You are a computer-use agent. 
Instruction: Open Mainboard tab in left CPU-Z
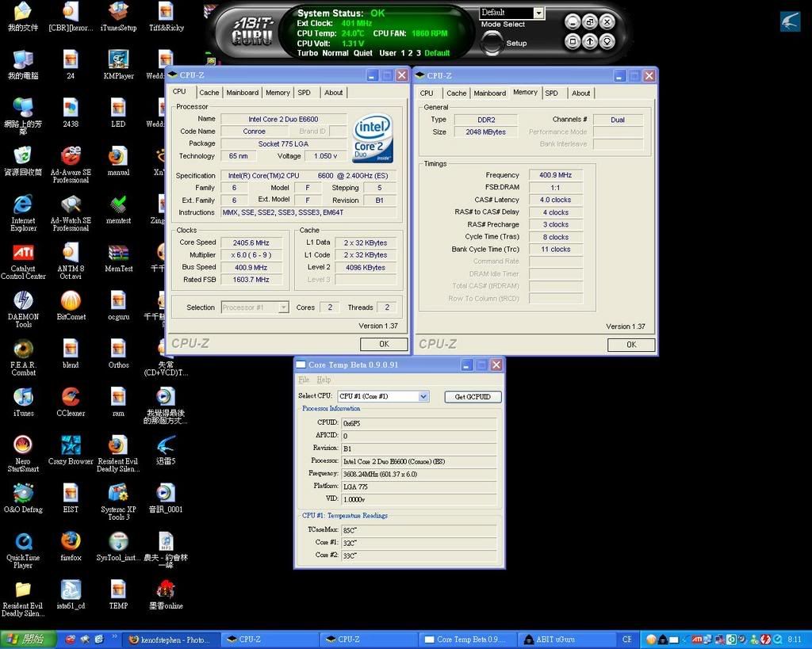click(x=243, y=93)
